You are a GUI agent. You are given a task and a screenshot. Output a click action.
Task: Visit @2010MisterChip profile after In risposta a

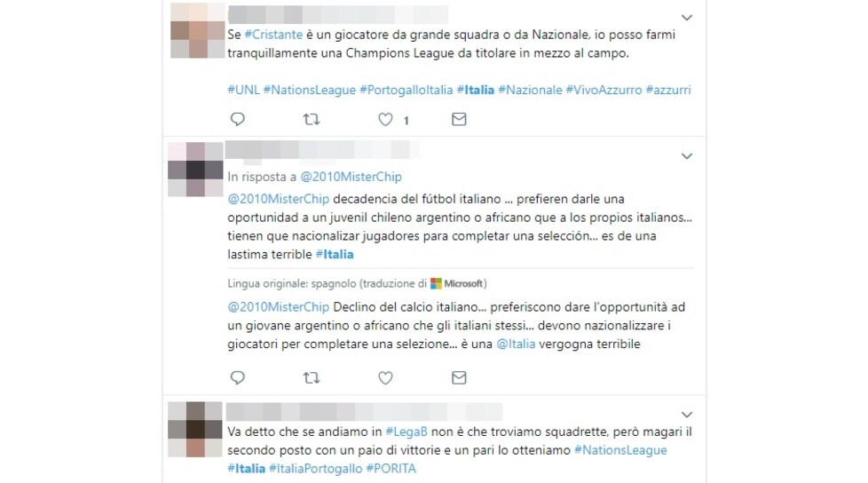click(x=351, y=177)
